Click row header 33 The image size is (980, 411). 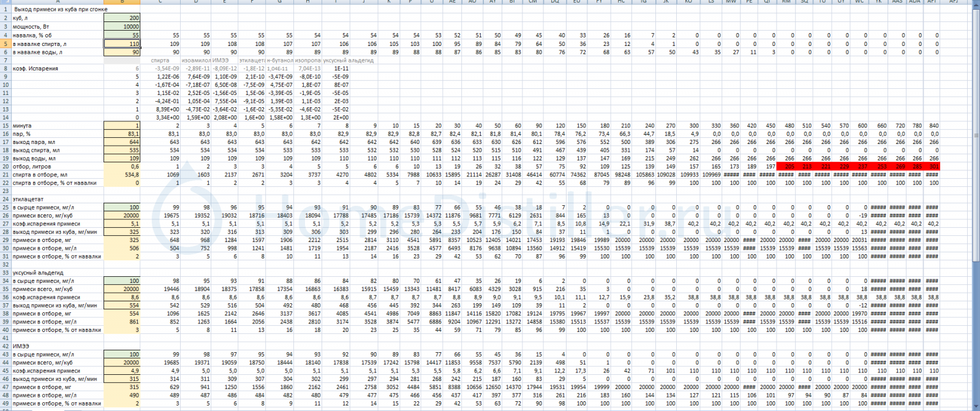(x=6, y=273)
